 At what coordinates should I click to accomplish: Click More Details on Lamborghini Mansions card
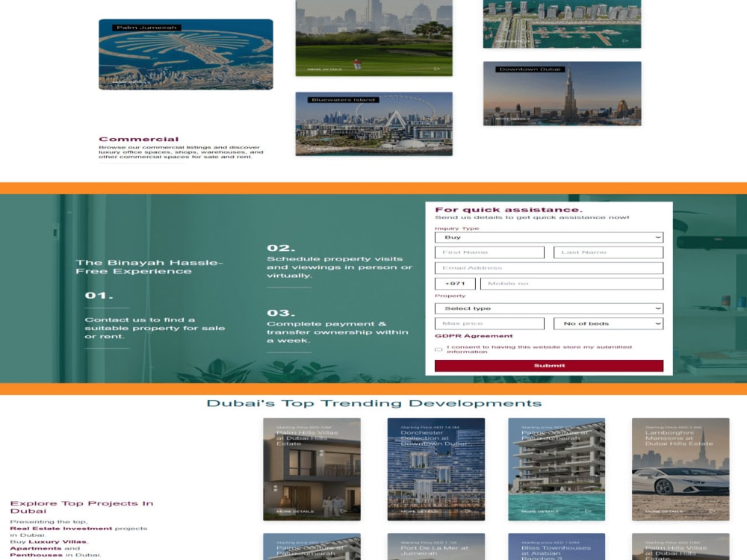coord(664,511)
